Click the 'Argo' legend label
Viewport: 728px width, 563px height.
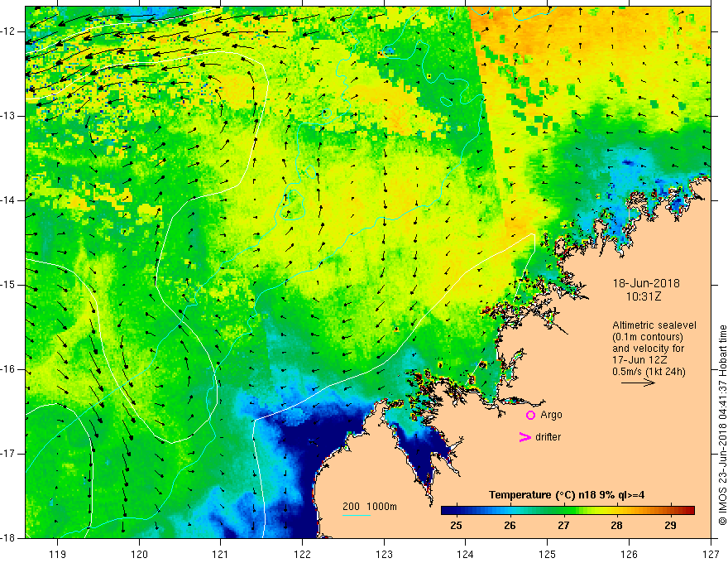point(551,416)
